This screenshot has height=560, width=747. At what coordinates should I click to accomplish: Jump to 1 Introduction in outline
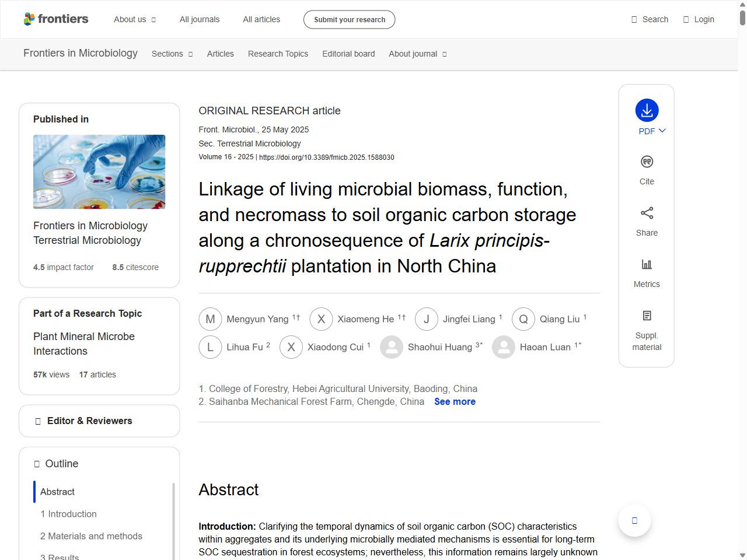tap(68, 514)
